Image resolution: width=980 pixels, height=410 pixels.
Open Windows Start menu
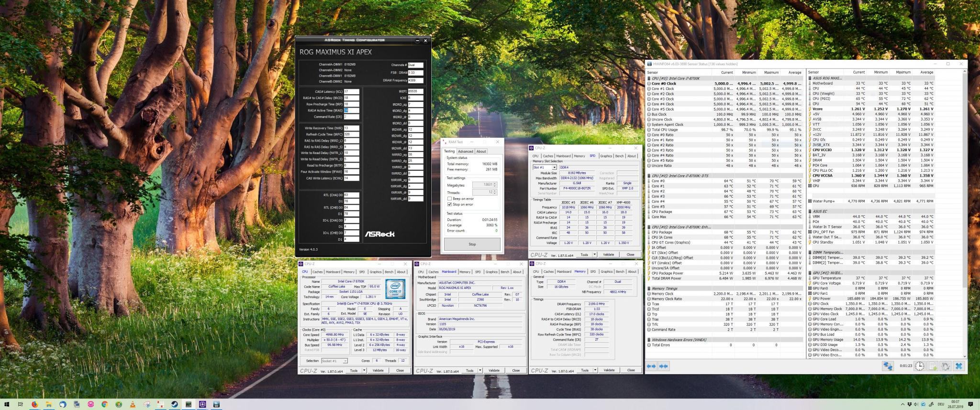pos(7,404)
